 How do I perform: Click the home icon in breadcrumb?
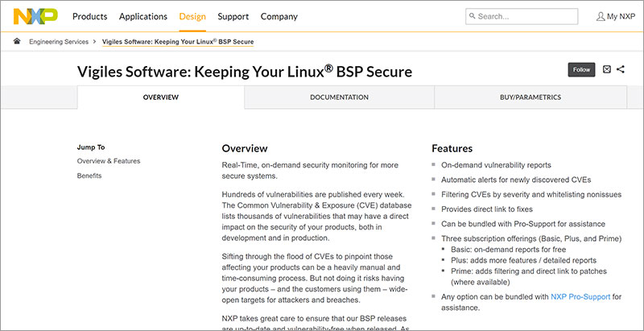(17, 41)
